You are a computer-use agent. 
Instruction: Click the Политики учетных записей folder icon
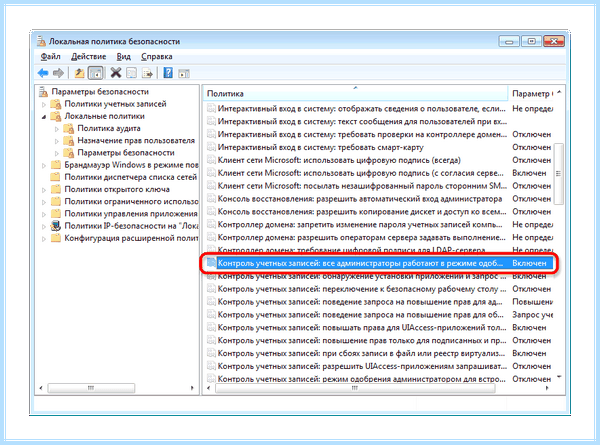point(56,104)
